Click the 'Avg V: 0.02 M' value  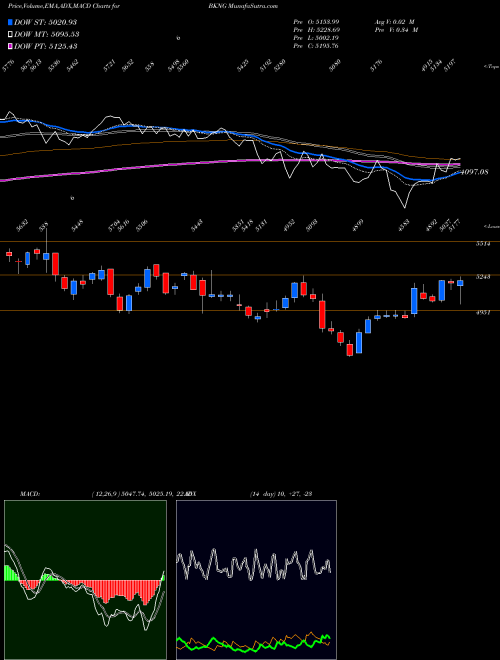click(x=394, y=21)
